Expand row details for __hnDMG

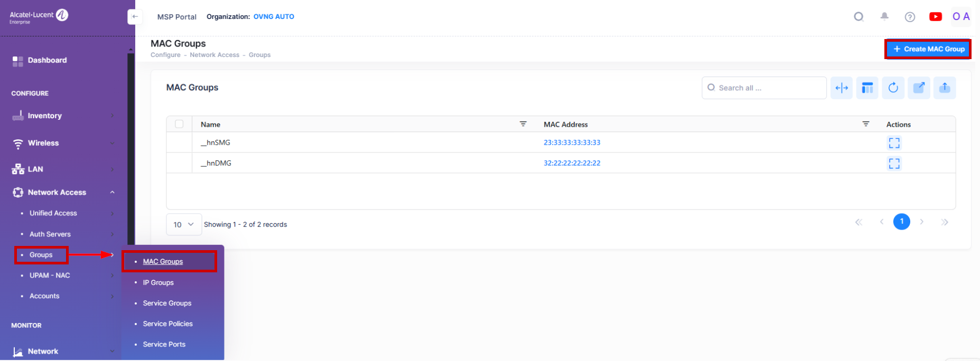894,164
